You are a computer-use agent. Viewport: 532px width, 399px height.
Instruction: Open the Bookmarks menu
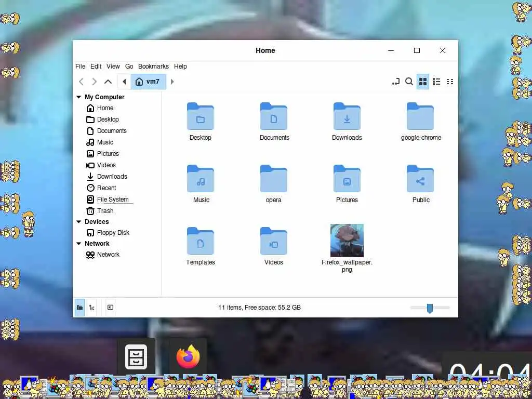153,66
